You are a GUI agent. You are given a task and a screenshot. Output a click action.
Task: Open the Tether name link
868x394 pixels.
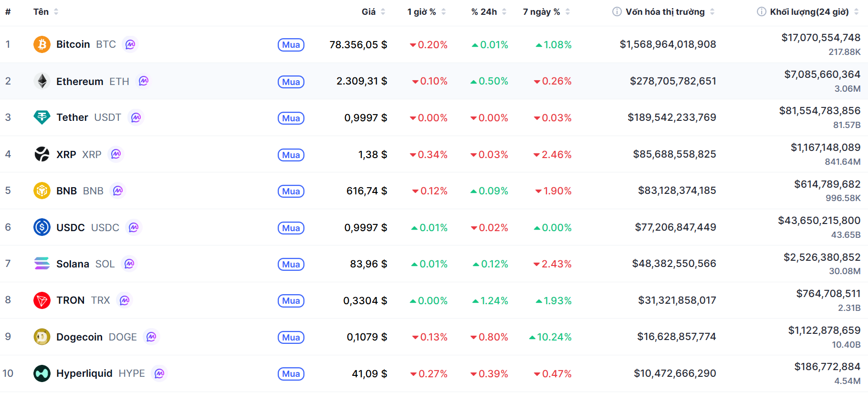(72, 117)
